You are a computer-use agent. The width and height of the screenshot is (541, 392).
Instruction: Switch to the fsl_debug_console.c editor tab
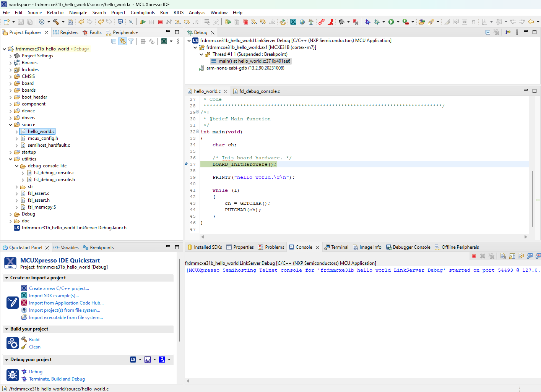click(259, 91)
